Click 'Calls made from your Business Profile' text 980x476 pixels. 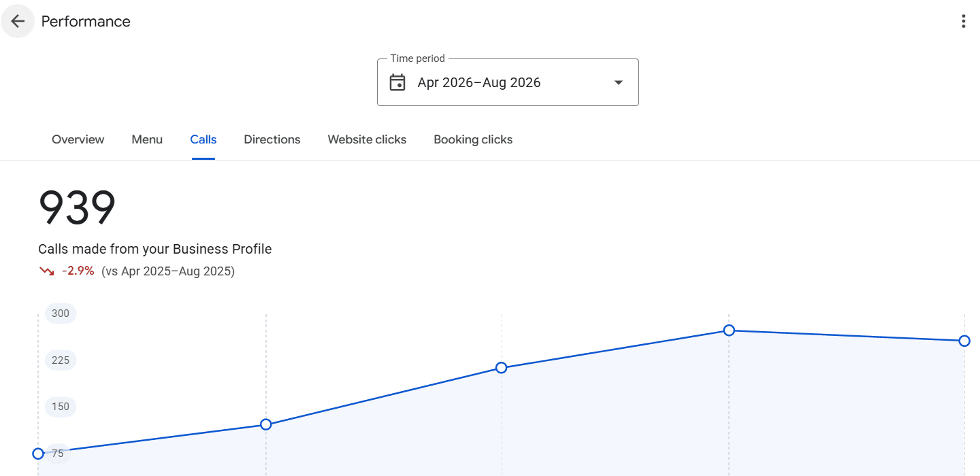pyautogui.click(x=155, y=249)
